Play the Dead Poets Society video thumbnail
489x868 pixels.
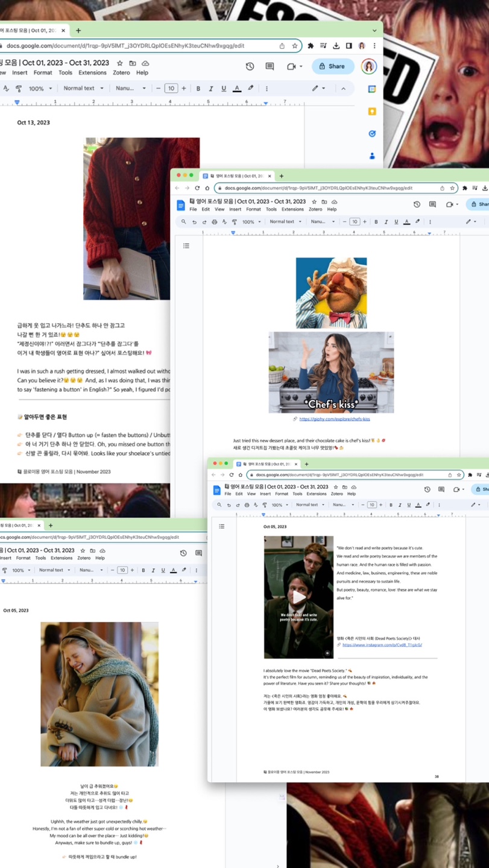[x=298, y=597]
